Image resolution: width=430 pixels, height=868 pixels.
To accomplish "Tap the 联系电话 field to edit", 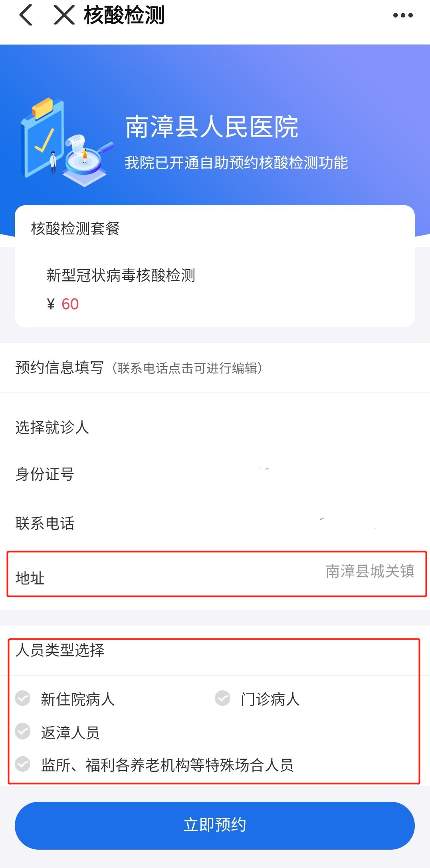I will (215, 523).
